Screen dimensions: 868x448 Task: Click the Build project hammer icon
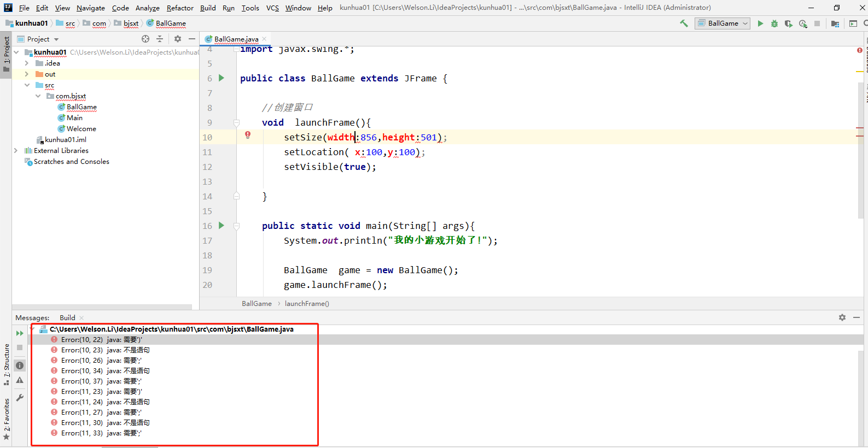(684, 23)
